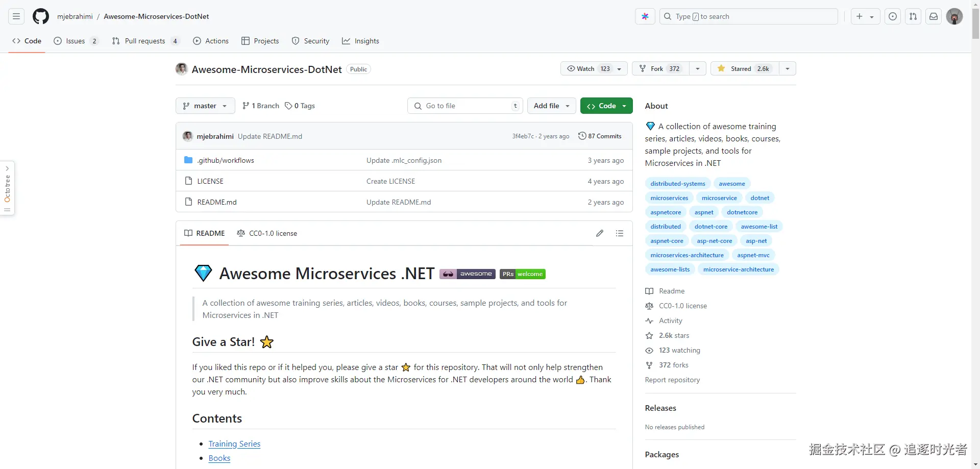Click the commit author avatar in the commit bar
980x469 pixels.
[x=188, y=136]
